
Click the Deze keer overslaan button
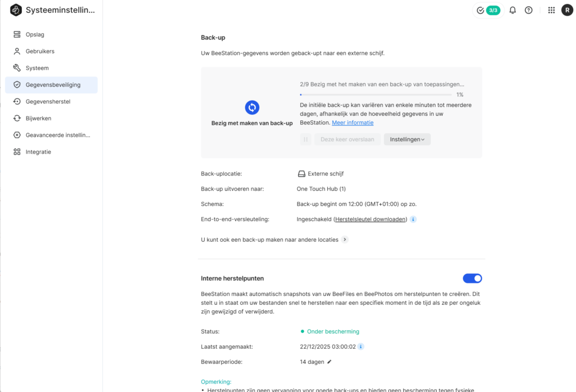347,139
